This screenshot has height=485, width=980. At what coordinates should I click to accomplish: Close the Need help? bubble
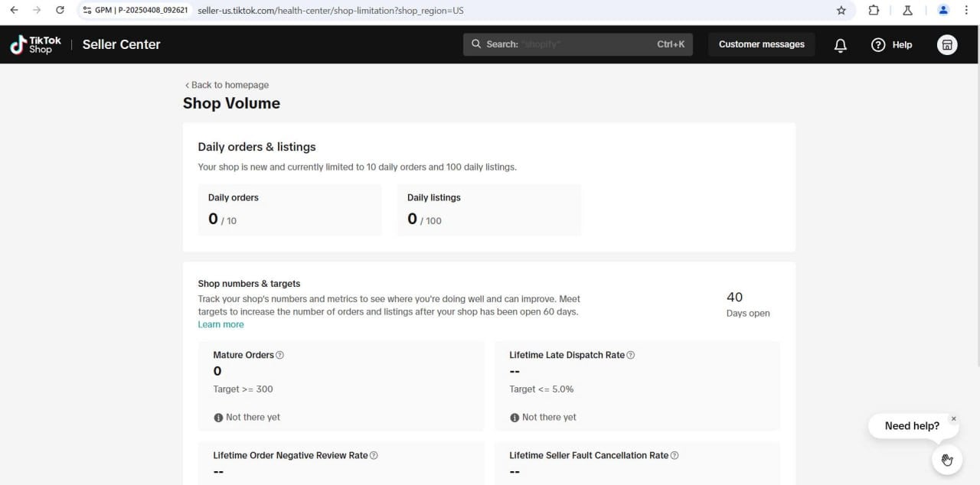[953, 418]
